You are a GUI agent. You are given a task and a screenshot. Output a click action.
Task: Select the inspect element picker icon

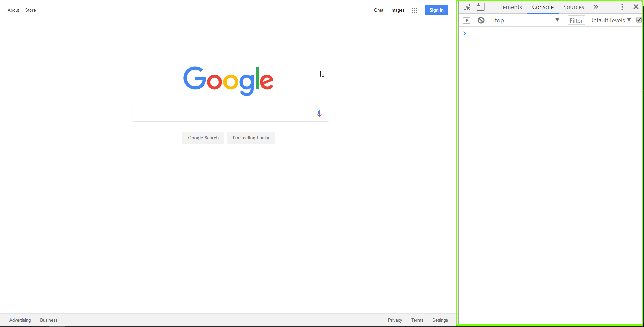(467, 7)
